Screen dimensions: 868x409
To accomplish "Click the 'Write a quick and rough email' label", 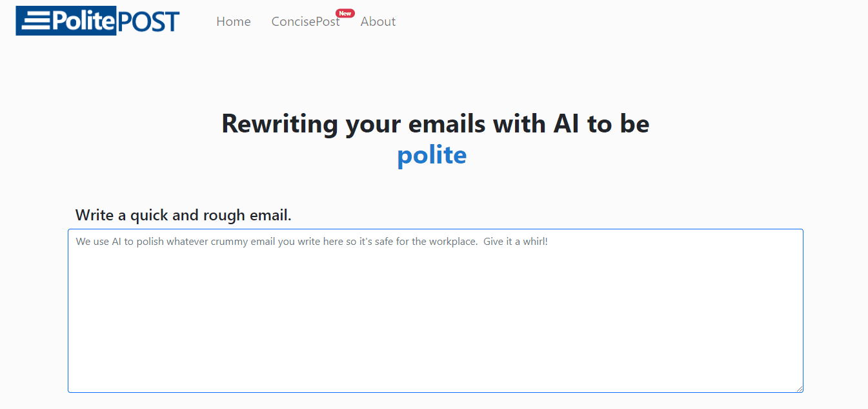I will point(183,215).
